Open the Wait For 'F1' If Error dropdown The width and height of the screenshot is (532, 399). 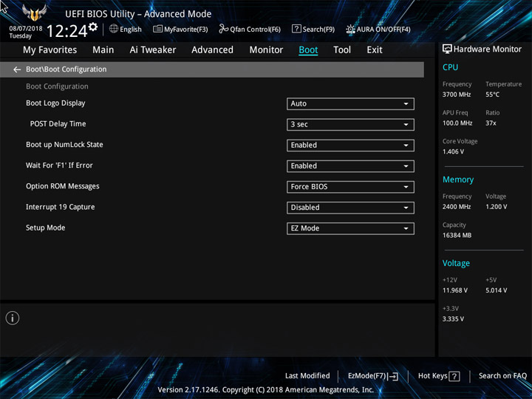(350, 166)
